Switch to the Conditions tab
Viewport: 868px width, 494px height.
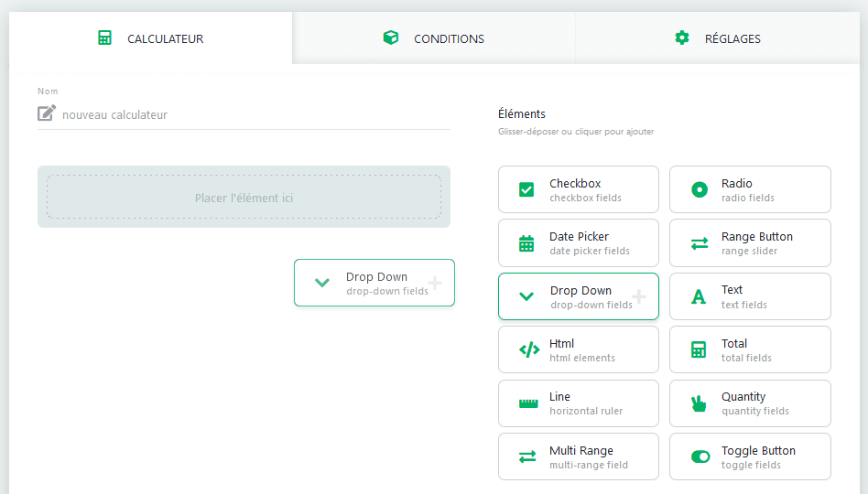[x=433, y=38]
